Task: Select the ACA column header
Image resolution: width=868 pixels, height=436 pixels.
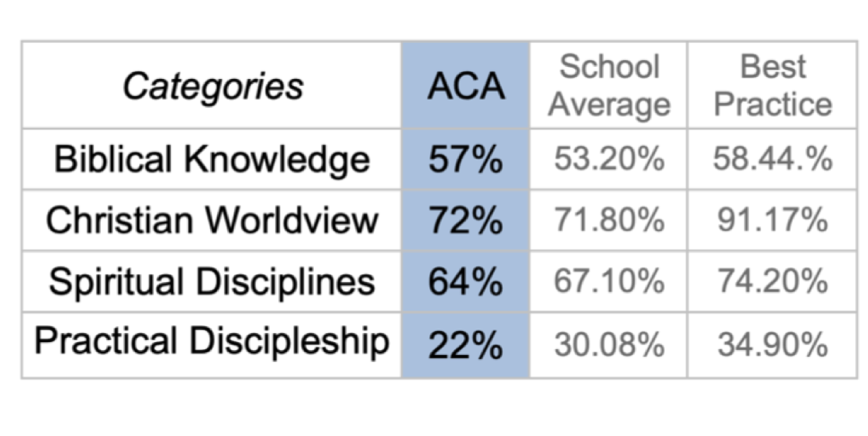Action: 466,87
